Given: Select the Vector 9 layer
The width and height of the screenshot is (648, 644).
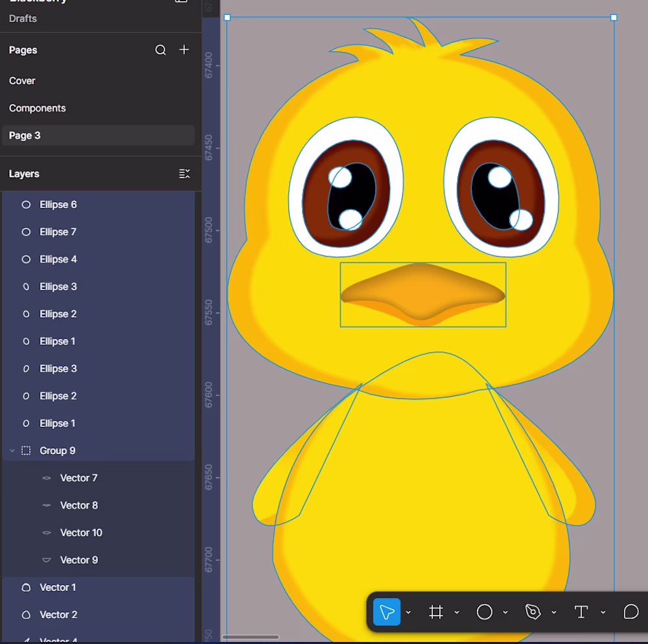Looking at the screenshot, I should tap(98, 560).
